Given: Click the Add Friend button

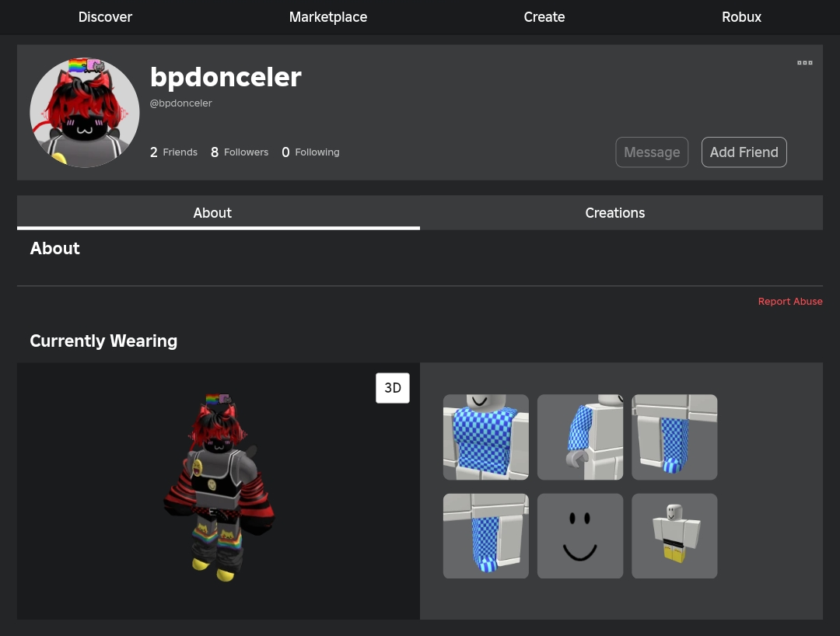Looking at the screenshot, I should pyautogui.click(x=744, y=152).
